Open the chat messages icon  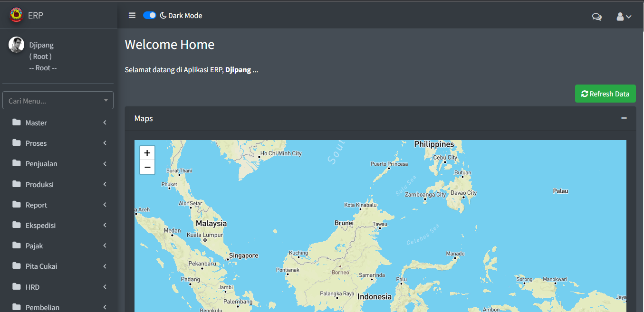click(596, 17)
